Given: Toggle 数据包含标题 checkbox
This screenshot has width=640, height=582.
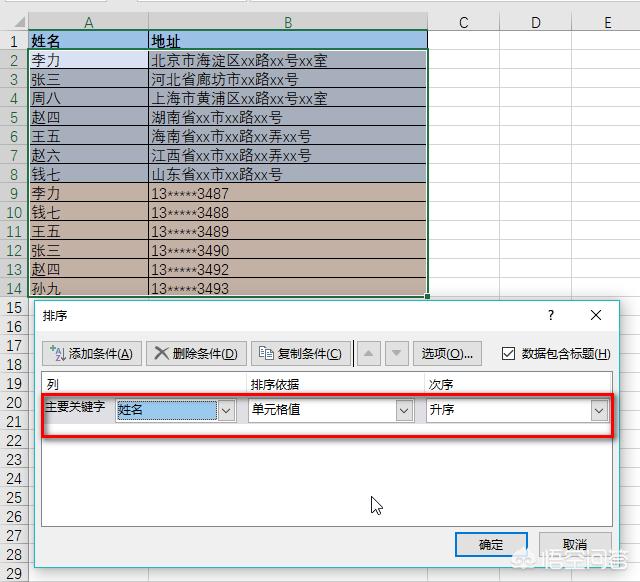Looking at the screenshot, I should click(508, 353).
